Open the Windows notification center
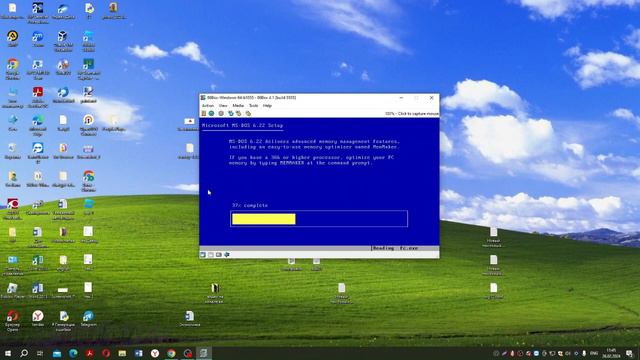The width and height of the screenshot is (640, 360). pos(629,353)
